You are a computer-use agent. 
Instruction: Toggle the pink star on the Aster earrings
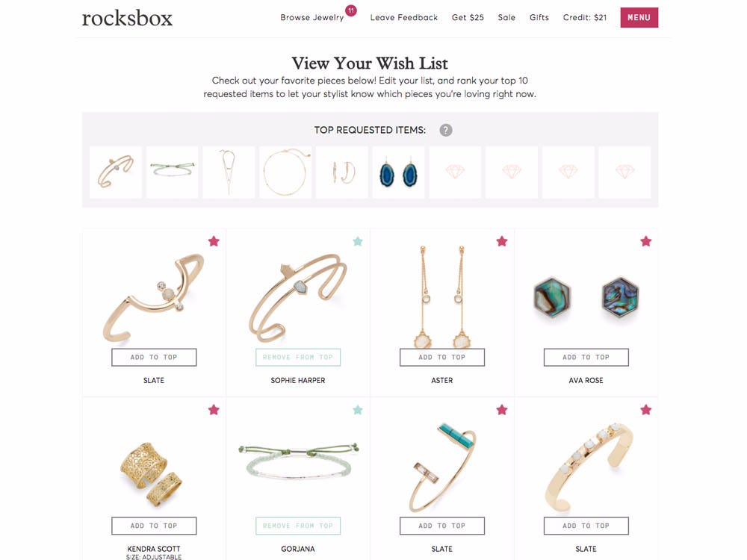pos(502,241)
